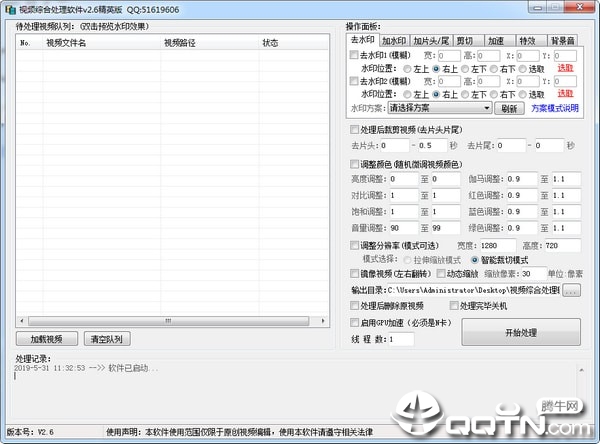Click the 软件已启动 log entry
The image size is (600, 444).
click(x=86, y=368)
